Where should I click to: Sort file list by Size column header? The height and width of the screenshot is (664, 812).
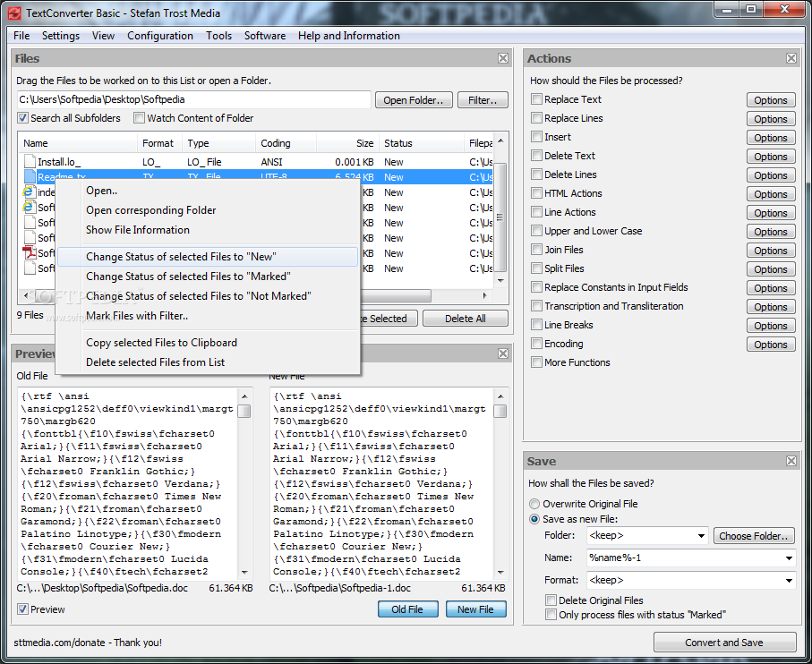(347, 143)
